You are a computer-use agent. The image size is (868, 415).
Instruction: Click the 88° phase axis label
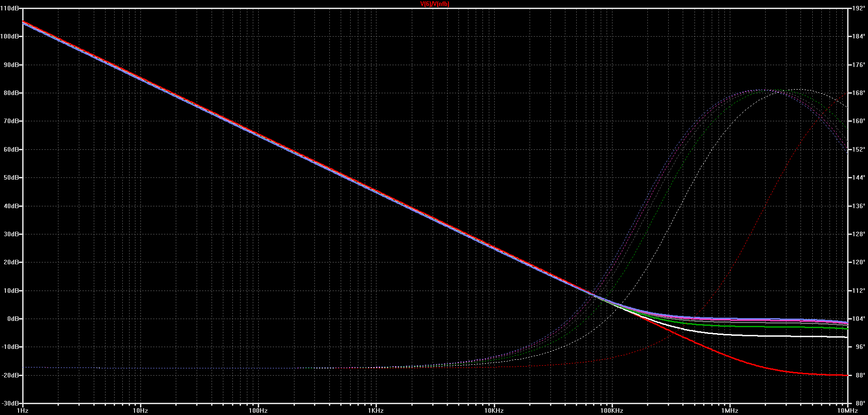click(860, 375)
